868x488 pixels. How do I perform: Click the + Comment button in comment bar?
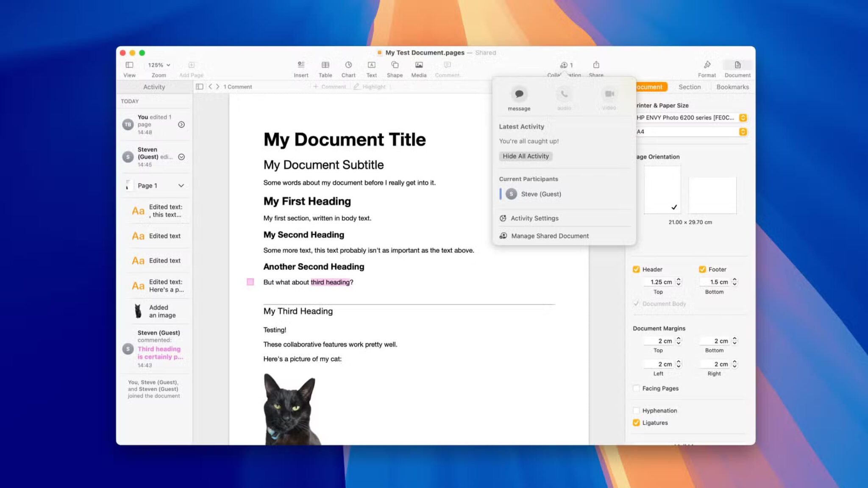[x=329, y=86]
